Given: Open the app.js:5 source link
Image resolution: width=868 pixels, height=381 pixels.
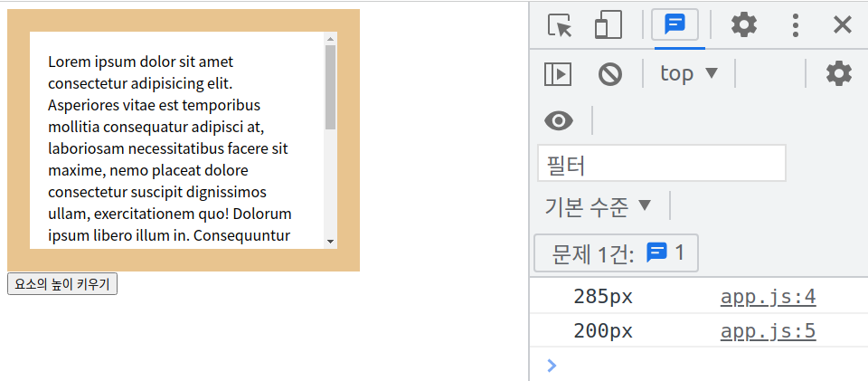Looking at the screenshot, I should point(768,331).
